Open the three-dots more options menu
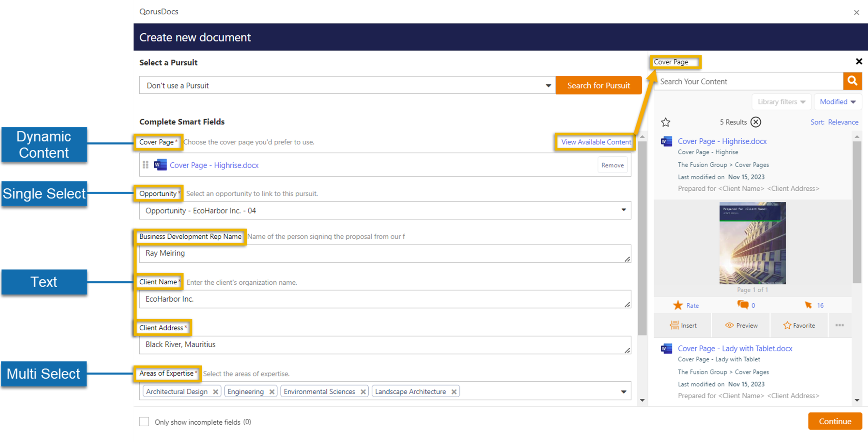The image size is (868, 442). click(x=839, y=325)
